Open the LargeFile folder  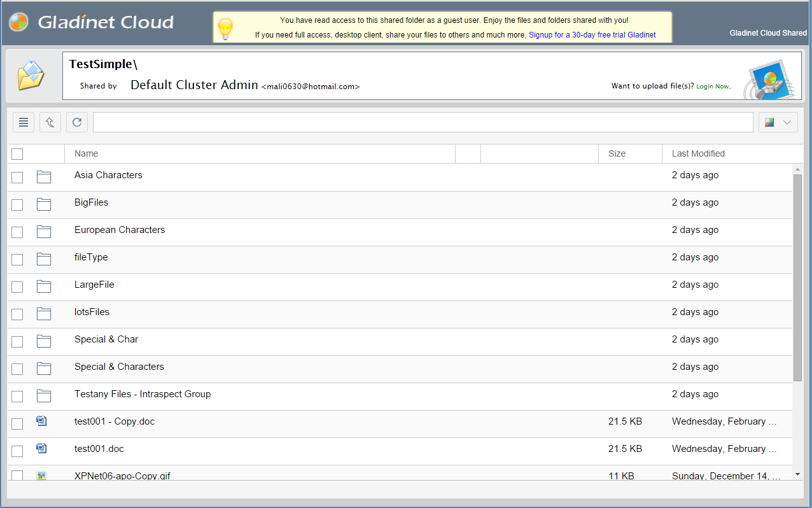click(x=94, y=285)
